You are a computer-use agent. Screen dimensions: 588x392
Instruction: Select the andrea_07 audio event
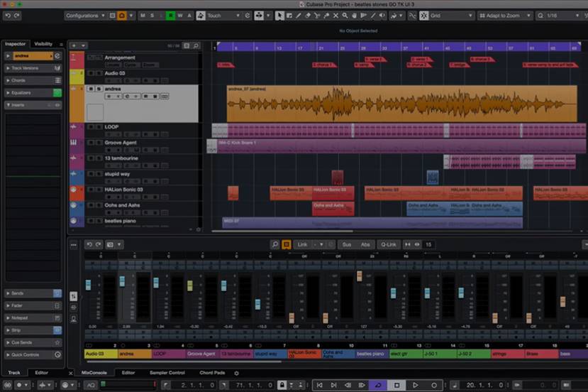click(401, 104)
